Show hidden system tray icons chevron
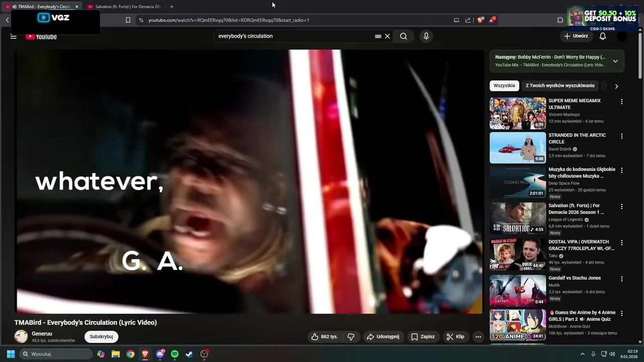 [583, 354]
